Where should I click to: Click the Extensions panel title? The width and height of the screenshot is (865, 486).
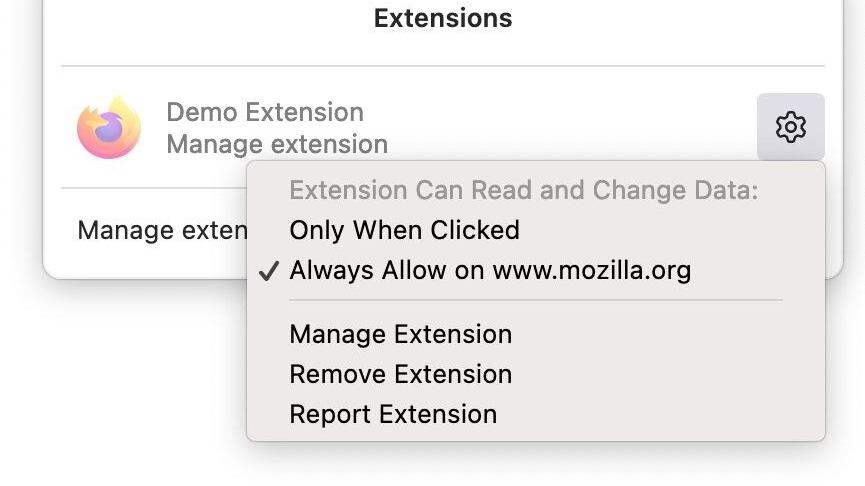click(x=443, y=18)
